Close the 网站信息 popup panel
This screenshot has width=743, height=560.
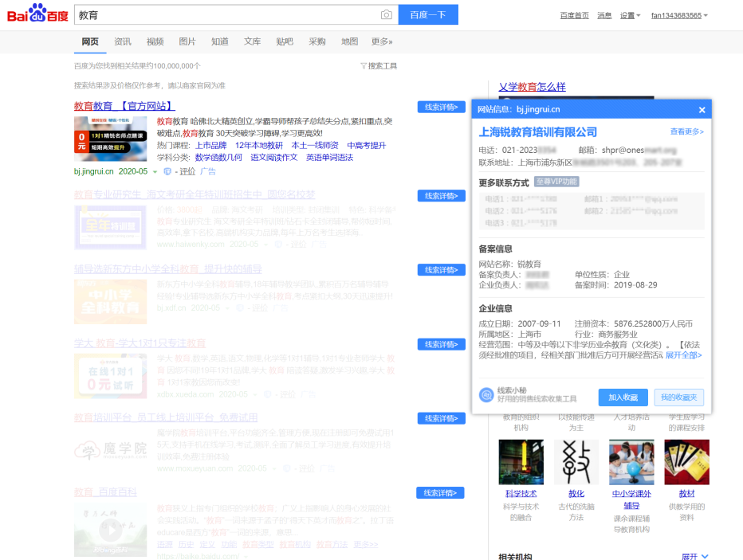[x=702, y=110]
